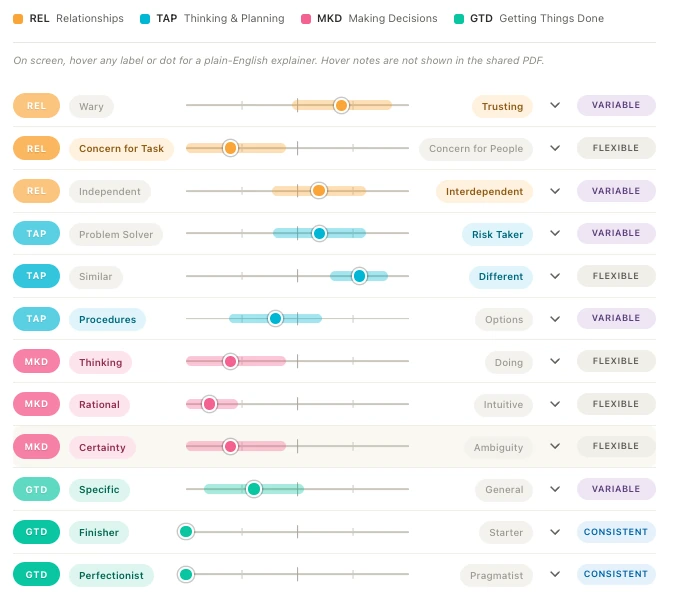678x600 pixels.
Task: Click the blue dot on Similar–Different slider
Action: (359, 276)
